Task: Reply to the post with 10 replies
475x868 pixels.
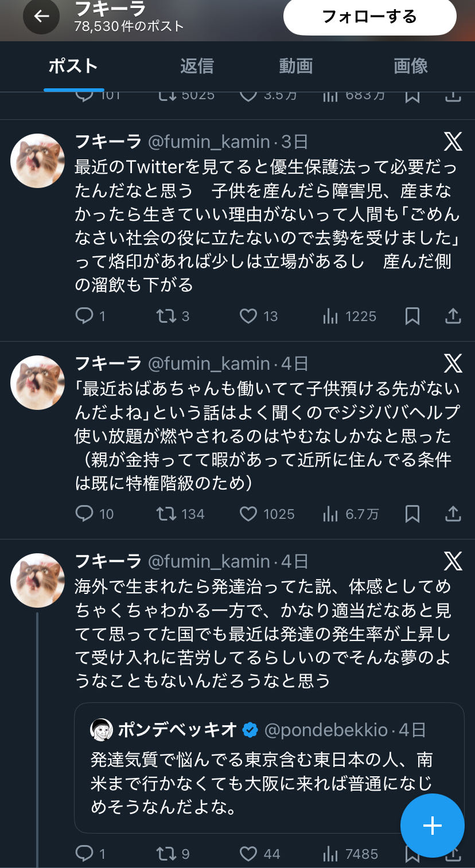Action: pyautogui.click(x=84, y=514)
